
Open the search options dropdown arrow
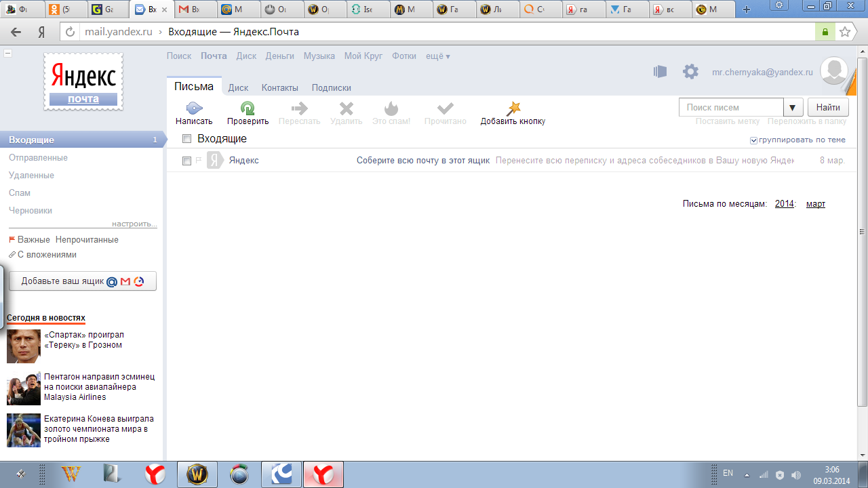793,107
